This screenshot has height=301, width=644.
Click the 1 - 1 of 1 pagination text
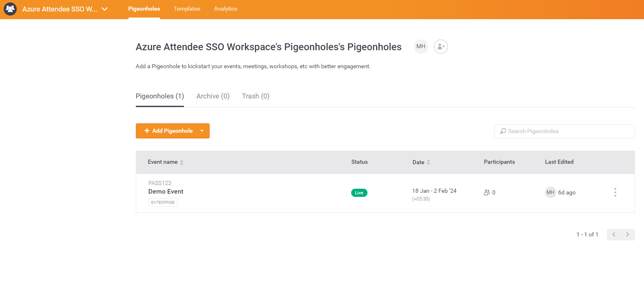point(587,234)
